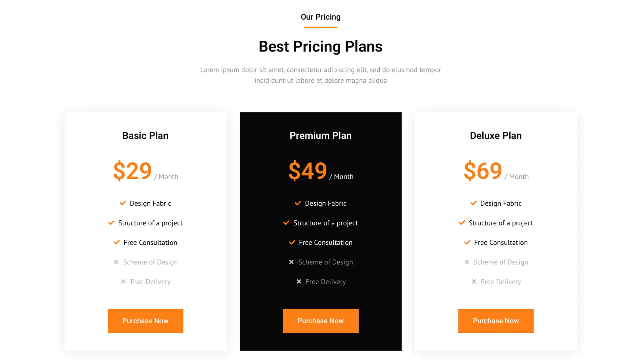Select the Premium Plan heading

[321, 136]
